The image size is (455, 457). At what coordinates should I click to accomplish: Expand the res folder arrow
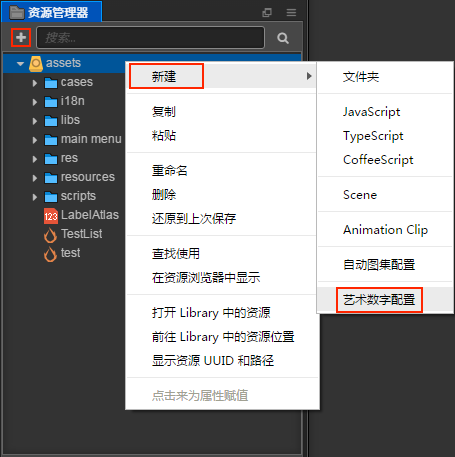click(x=35, y=159)
